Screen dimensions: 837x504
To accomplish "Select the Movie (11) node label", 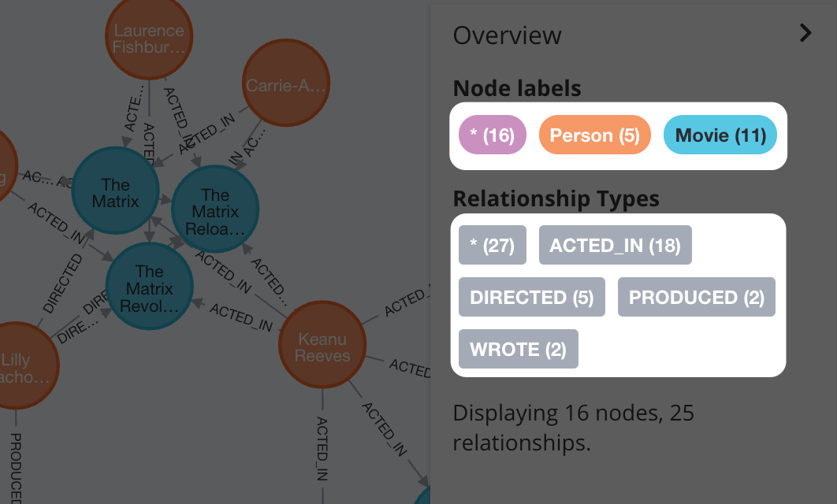I will click(720, 135).
